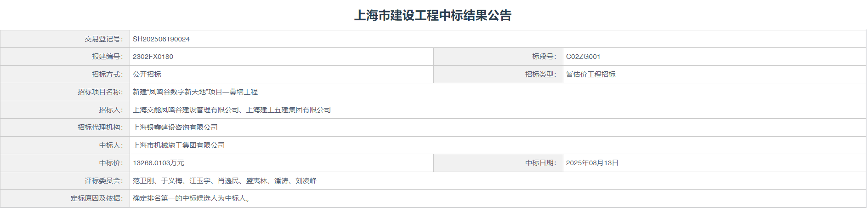Select the 报建编号 value 2302FX0180
Image resolution: width=868 pixels, height=208 pixels.
tap(153, 57)
